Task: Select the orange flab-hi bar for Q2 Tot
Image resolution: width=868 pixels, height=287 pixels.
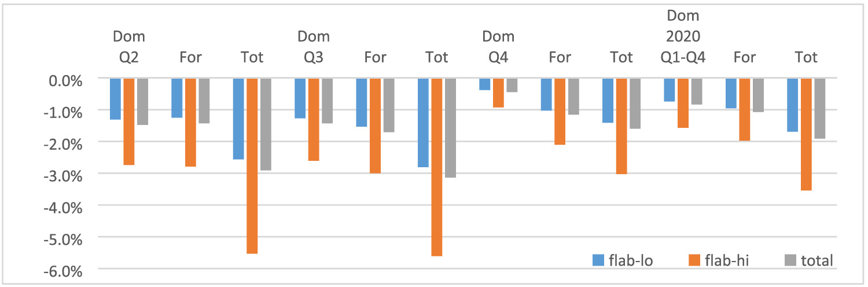Action: pos(252,165)
